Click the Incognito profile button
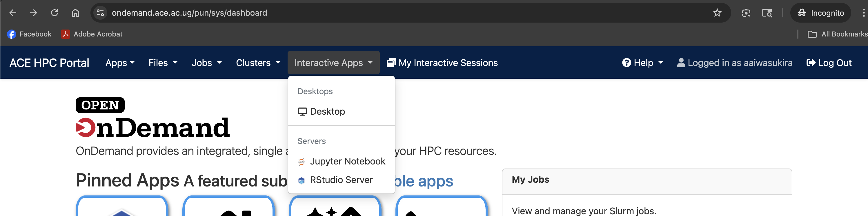Image resolution: width=868 pixels, height=216 pixels. pyautogui.click(x=820, y=13)
